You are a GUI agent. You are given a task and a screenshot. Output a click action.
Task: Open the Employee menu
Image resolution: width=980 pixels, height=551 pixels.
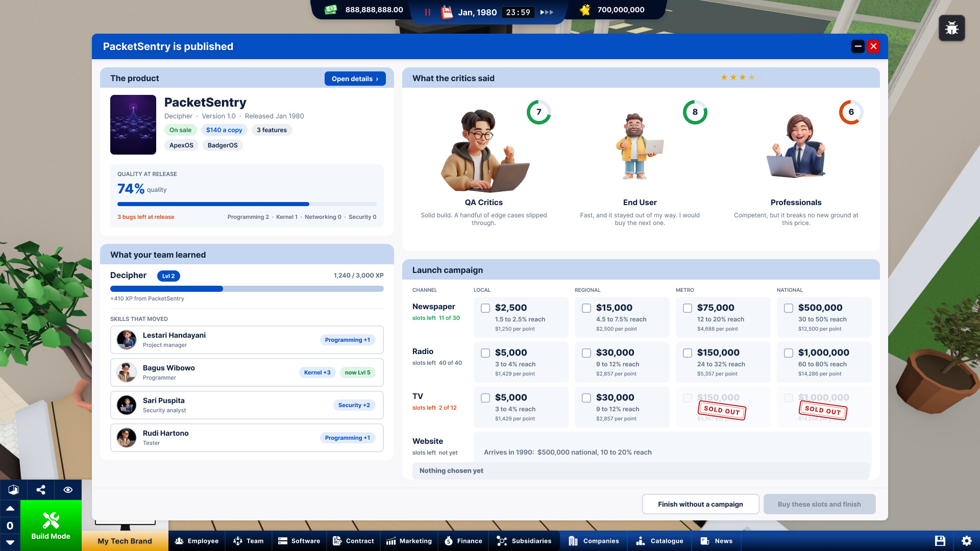pyautogui.click(x=197, y=541)
